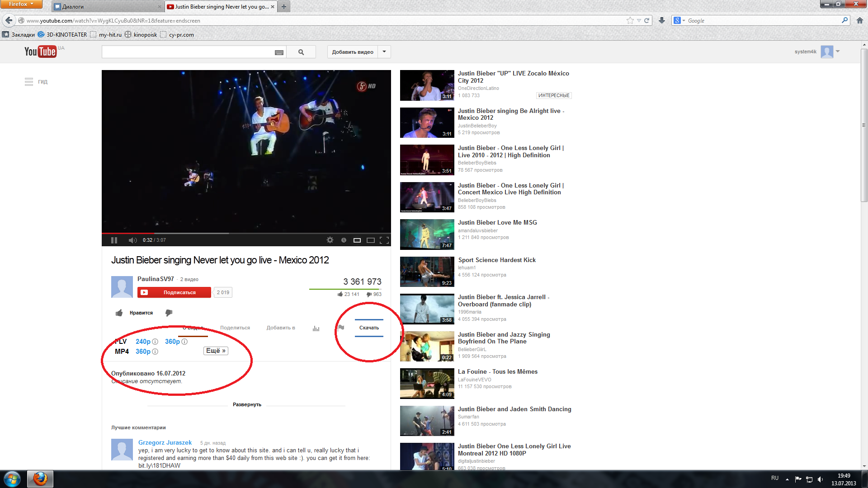Bookmark page with star icon
This screenshot has width=868, height=488.
tap(630, 20)
